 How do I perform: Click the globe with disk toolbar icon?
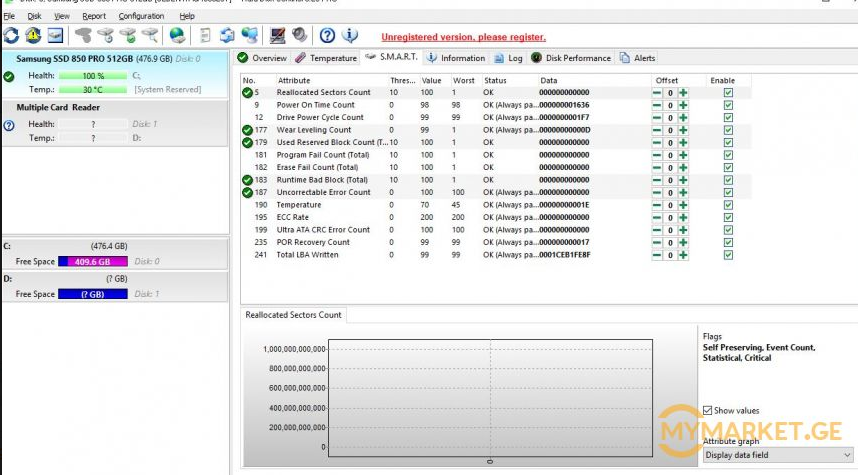177,36
